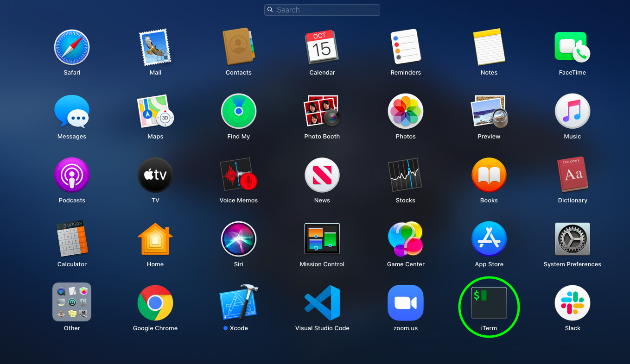Viewport: 630px width, 364px height.
Task: Open the Books app
Action: tap(489, 175)
